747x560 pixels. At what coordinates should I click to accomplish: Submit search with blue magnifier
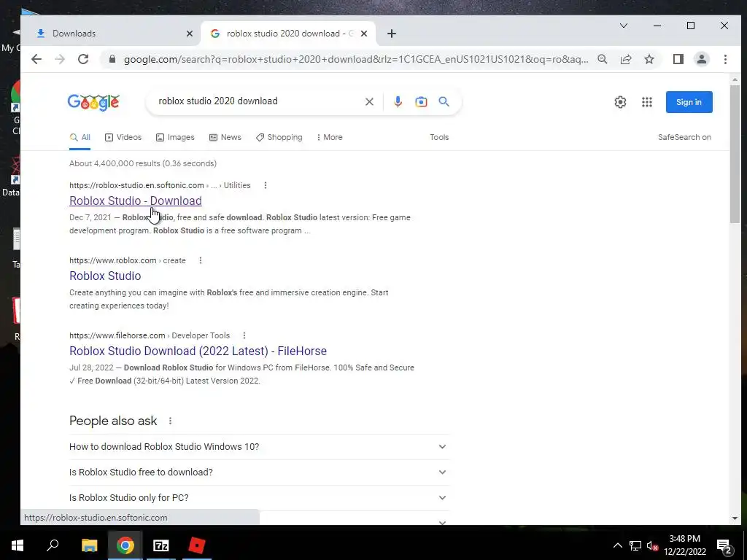[444, 101]
